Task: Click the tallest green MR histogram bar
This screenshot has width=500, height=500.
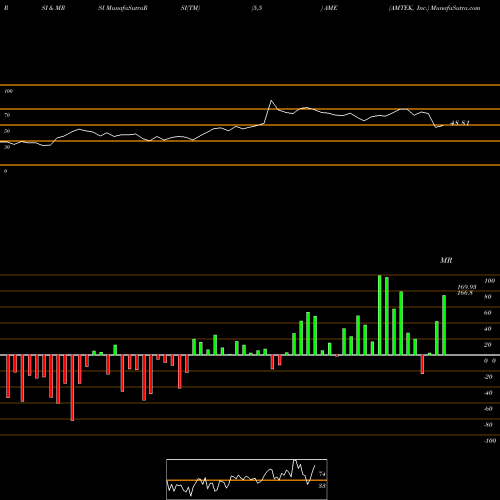Action: (x=380, y=315)
